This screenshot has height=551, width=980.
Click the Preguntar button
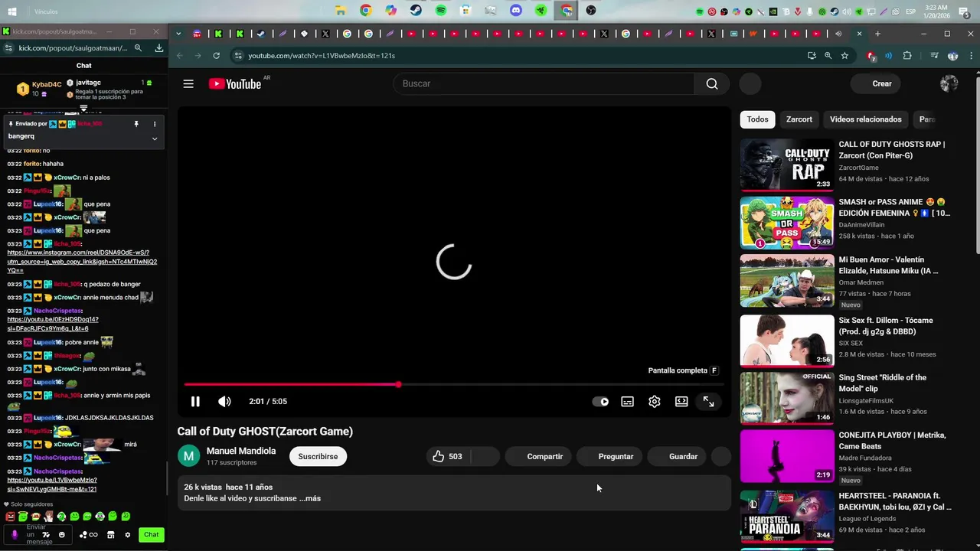pyautogui.click(x=609, y=456)
